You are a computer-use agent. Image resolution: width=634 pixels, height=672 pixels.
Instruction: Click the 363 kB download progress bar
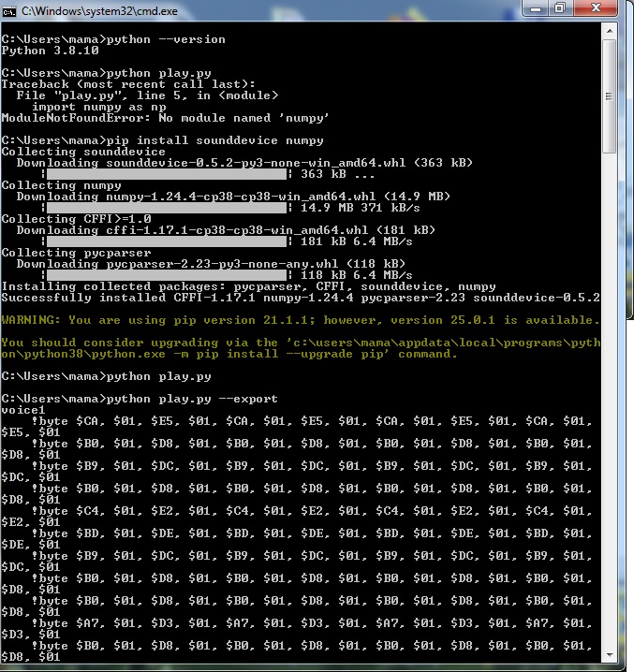point(167,174)
